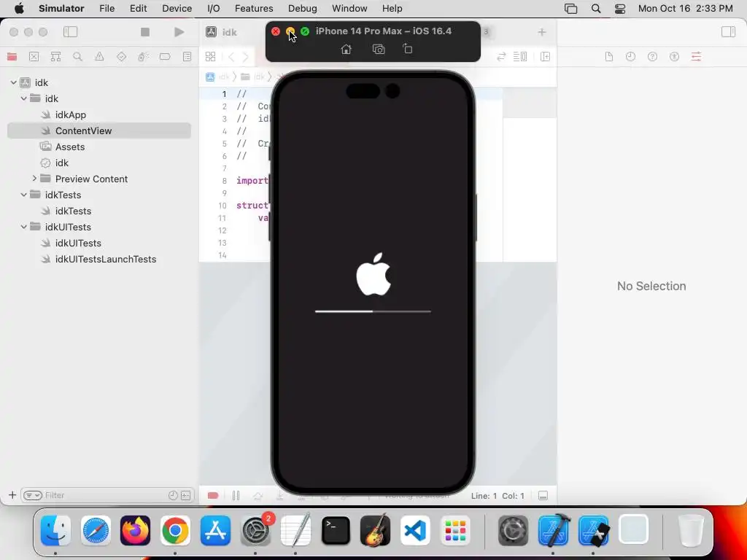Open the Apple menu
The width and height of the screenshot is (747, 560).
coord(19,9)
